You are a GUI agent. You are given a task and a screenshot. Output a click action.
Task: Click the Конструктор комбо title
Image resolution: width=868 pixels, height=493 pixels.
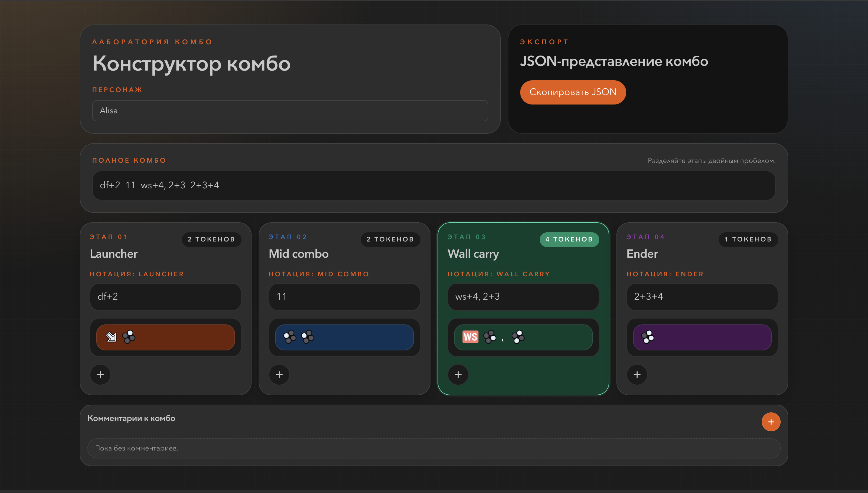point(192,64)
